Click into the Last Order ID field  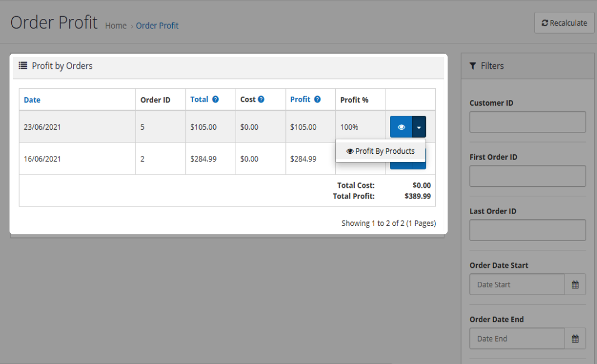pos(527,230)
